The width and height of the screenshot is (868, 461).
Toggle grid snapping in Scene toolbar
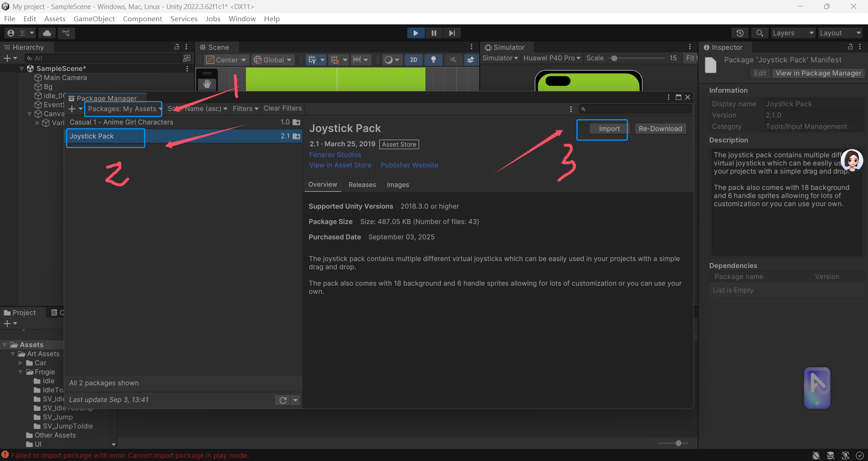click(x=335, y=60)
